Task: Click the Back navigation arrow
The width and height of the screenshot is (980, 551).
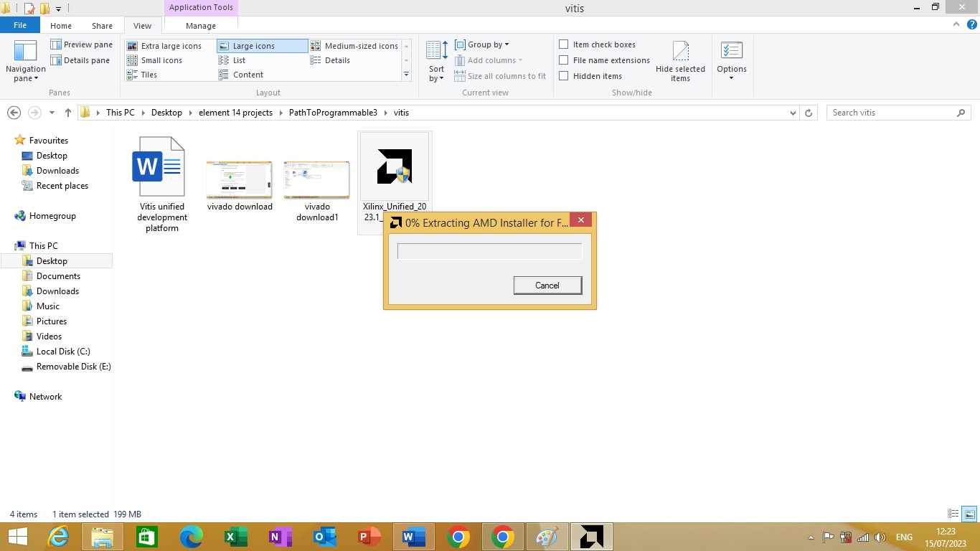Action: click(x=14, y=113)
